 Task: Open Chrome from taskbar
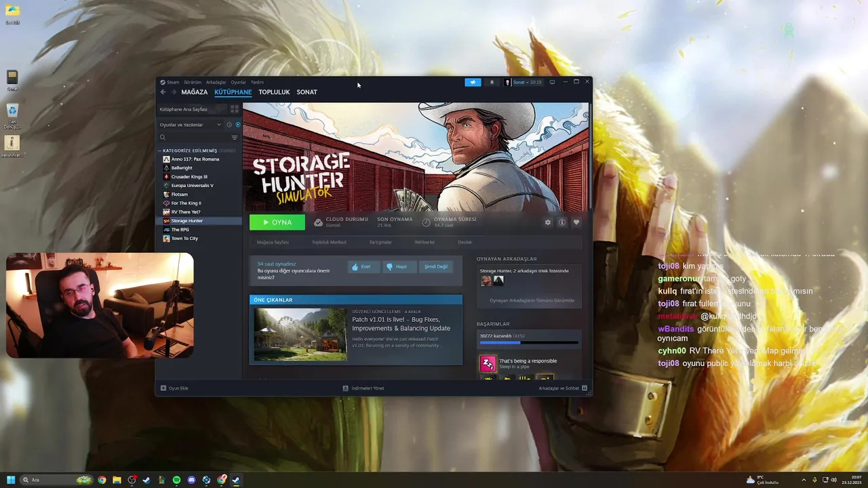click(102, 480)
